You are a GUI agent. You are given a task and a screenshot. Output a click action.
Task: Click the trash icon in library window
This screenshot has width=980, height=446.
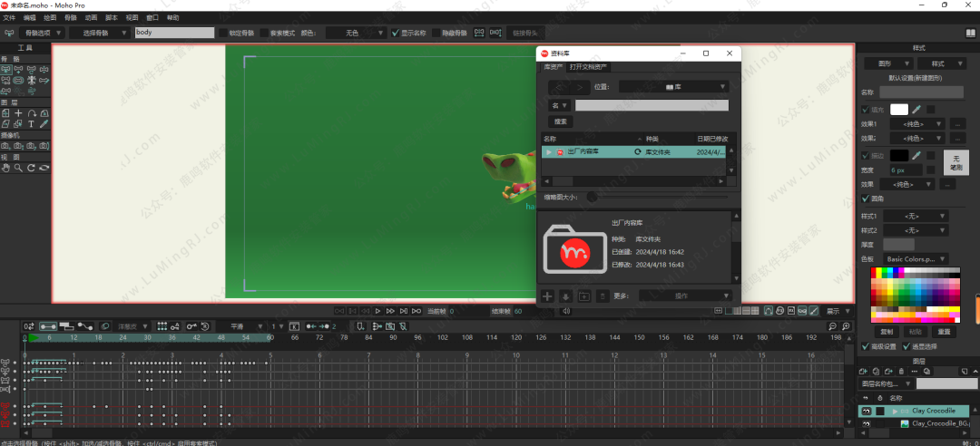(x=602, y=296)
